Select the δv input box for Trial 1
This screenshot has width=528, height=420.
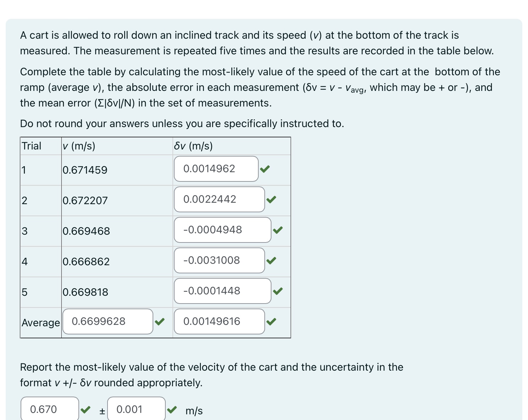click(x=216, y=169)
